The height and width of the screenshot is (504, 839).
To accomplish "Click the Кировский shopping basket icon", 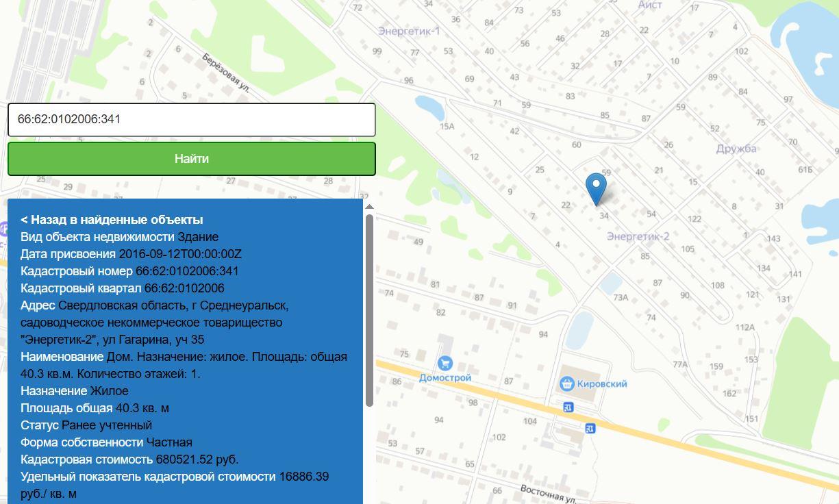I will pos(566,383).
